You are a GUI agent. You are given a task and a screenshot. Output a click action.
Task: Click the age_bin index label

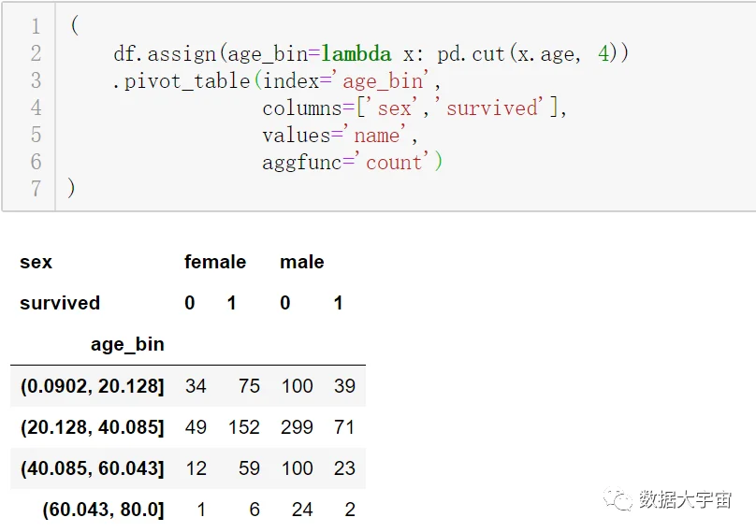click(127, 345)
